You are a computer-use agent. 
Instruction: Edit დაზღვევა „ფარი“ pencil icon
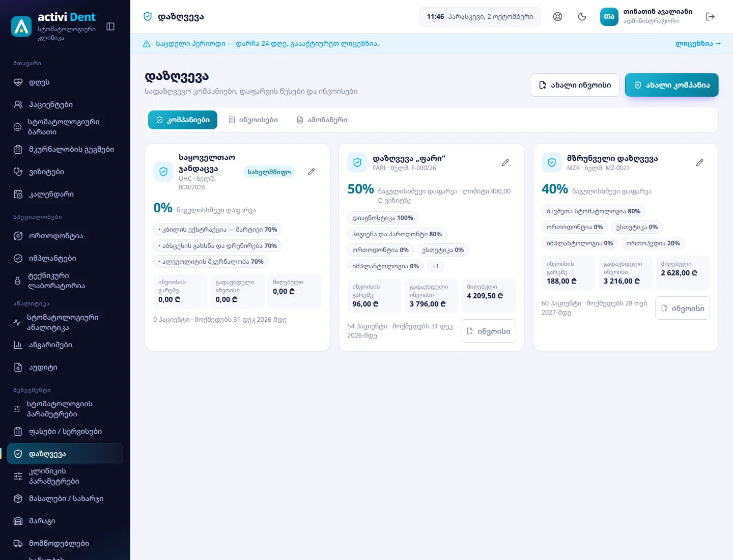[x=505, y=162]
